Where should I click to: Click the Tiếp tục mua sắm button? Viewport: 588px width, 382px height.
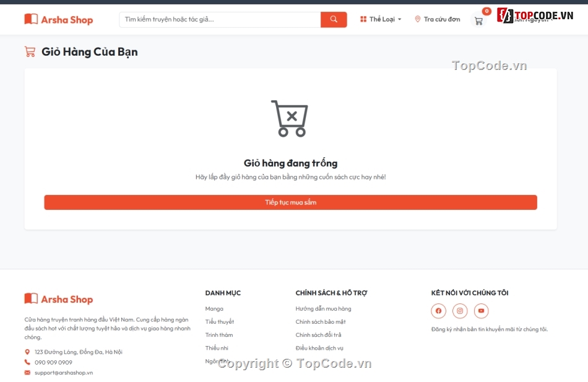[291, 202]
